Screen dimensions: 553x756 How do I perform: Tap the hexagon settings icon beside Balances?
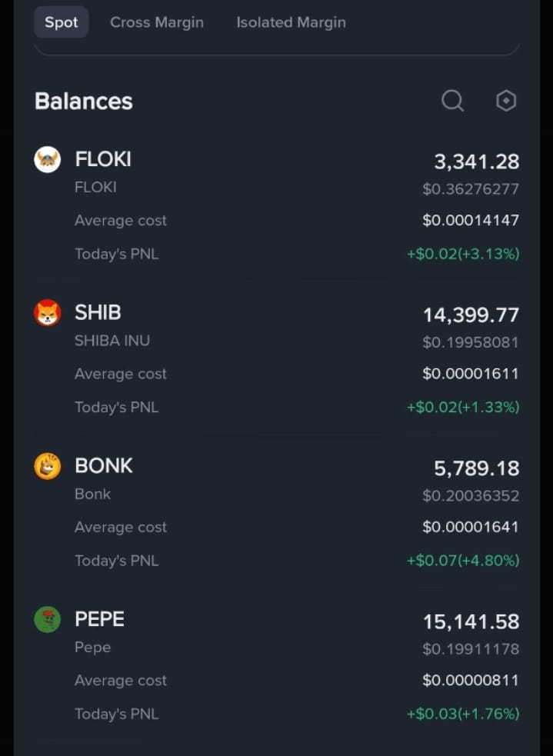(x=506, y=101)
